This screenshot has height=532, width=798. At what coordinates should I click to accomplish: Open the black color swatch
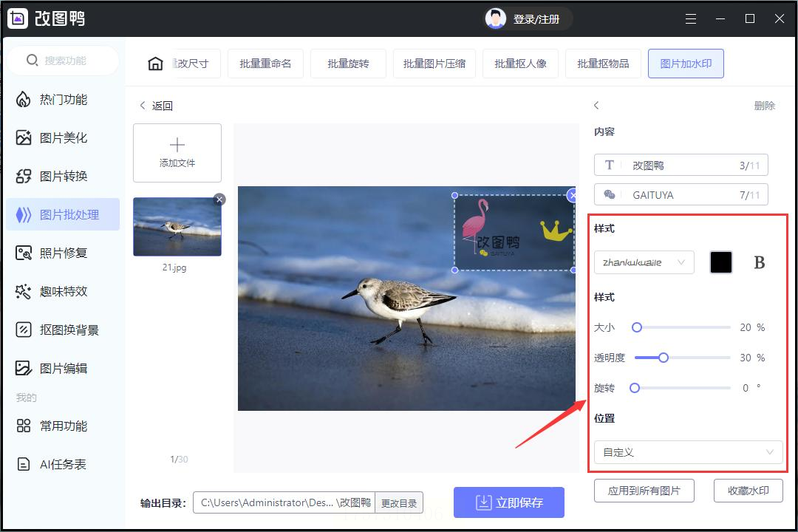pos(720,263)
